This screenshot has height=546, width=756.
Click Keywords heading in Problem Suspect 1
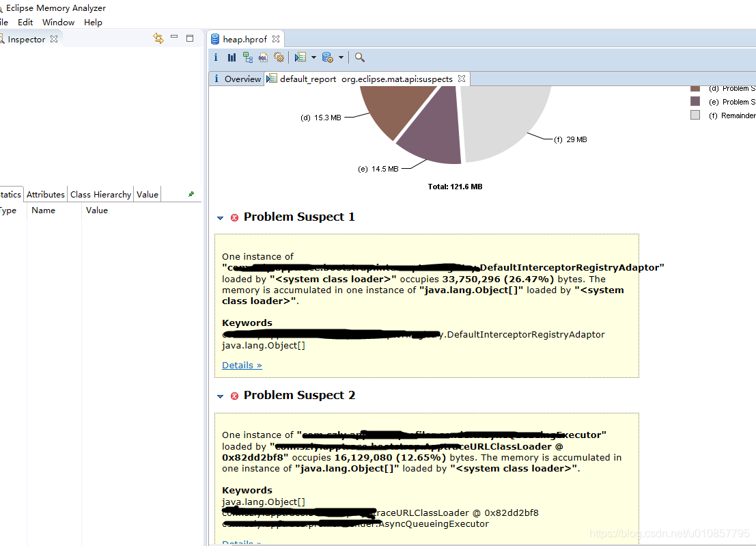coord(247,323)
